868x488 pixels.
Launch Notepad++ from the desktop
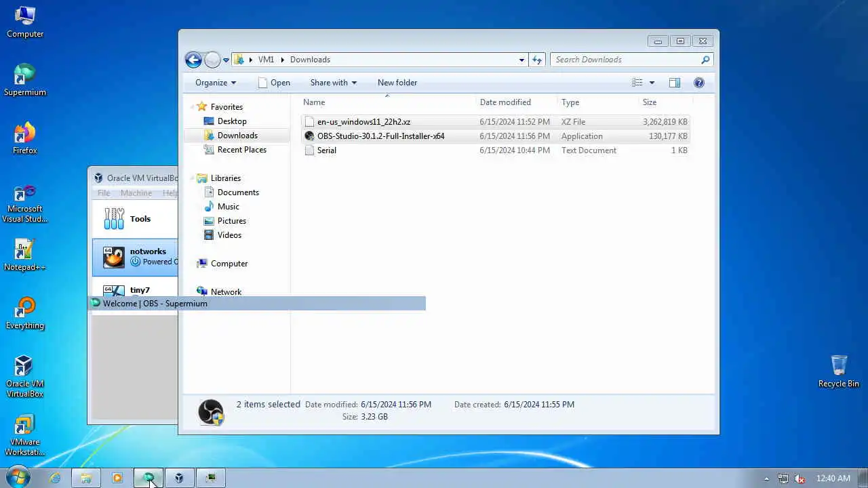[x=25, y=256]
